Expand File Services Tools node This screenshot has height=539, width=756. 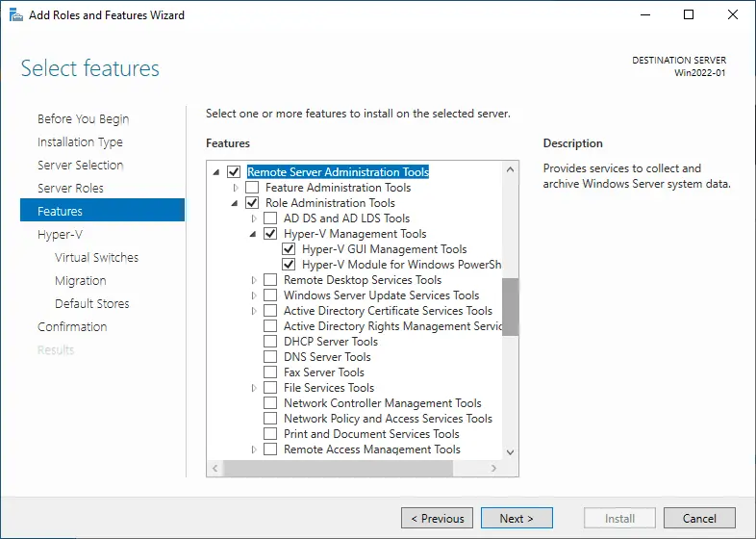(254, 388)
